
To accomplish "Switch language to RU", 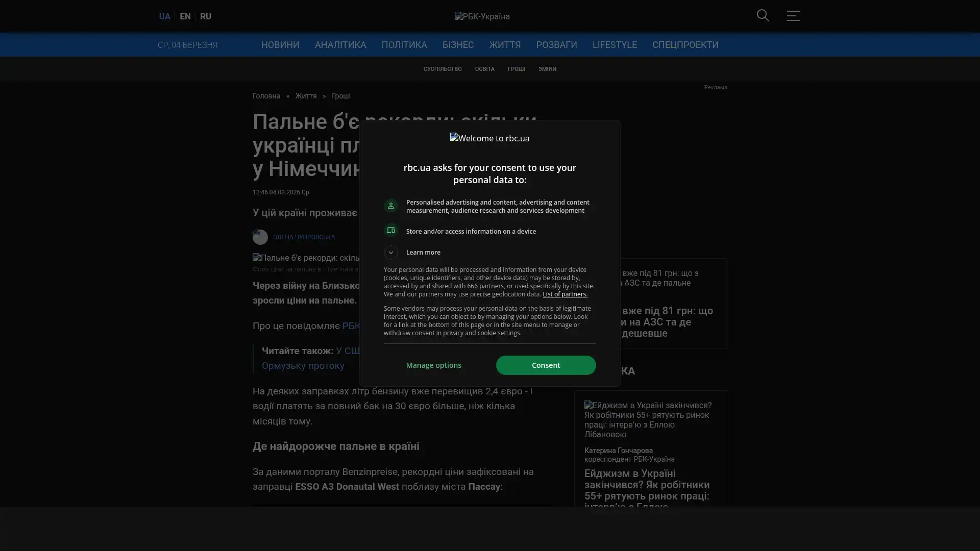I will coord(205,16).
